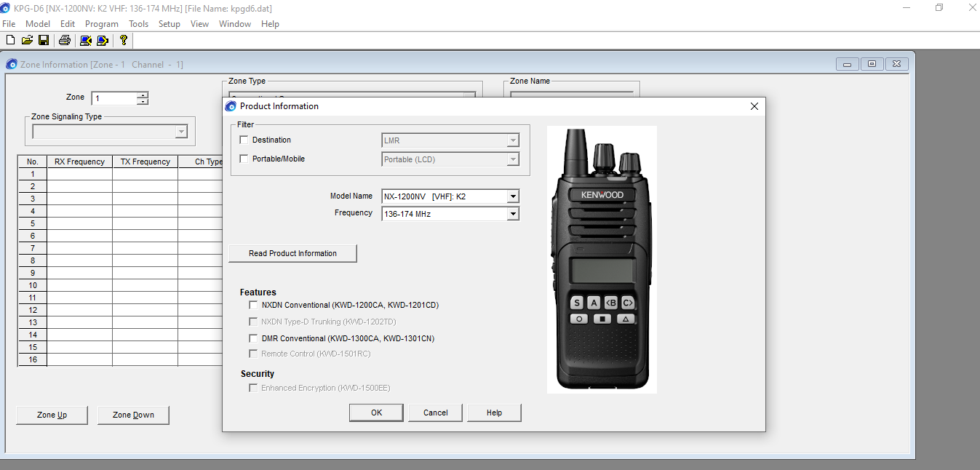Open the Portable (LCD) dropdown
Screen dimensions: 980x470
pos(513,159)
